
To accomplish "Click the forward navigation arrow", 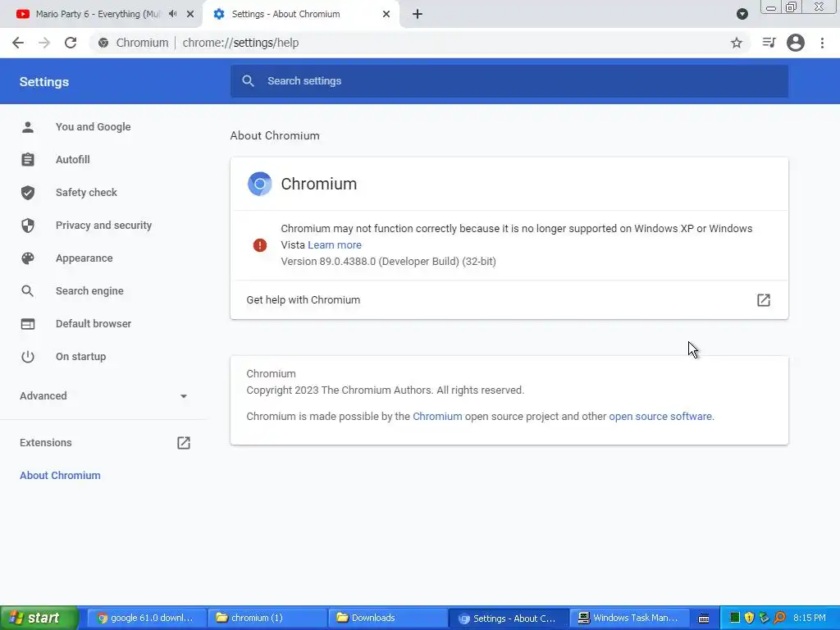I will pyautogui.click(x=44, y=43).
